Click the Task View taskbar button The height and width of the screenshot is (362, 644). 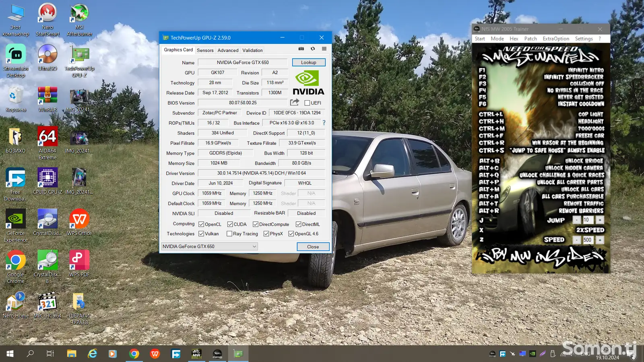coord(50,354)
